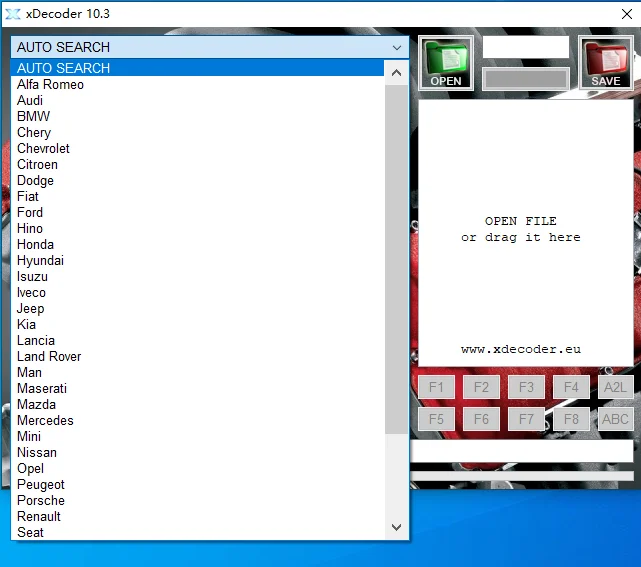Click the F3 function button
Viewport: 641px width, 567px height.
(x=526, y=387)
